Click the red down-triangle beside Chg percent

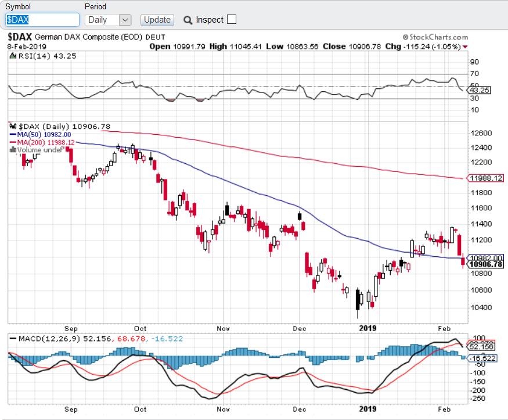[x=466, y=46]
